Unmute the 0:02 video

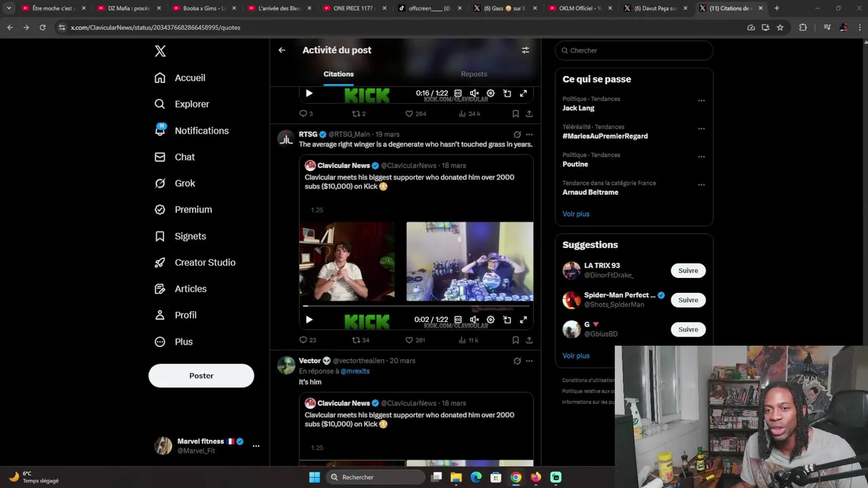[474, 320]
